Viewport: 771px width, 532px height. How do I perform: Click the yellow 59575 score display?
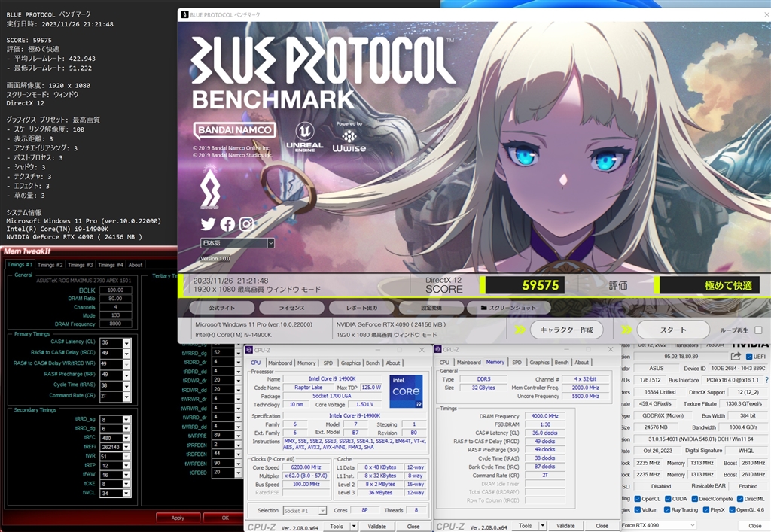point(541,285)
